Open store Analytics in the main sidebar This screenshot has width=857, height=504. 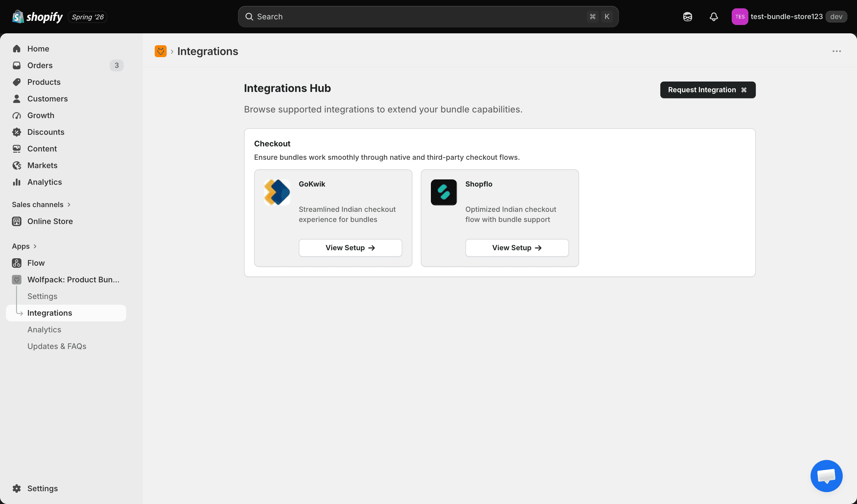pyautogui.click(x=66, y=182)
